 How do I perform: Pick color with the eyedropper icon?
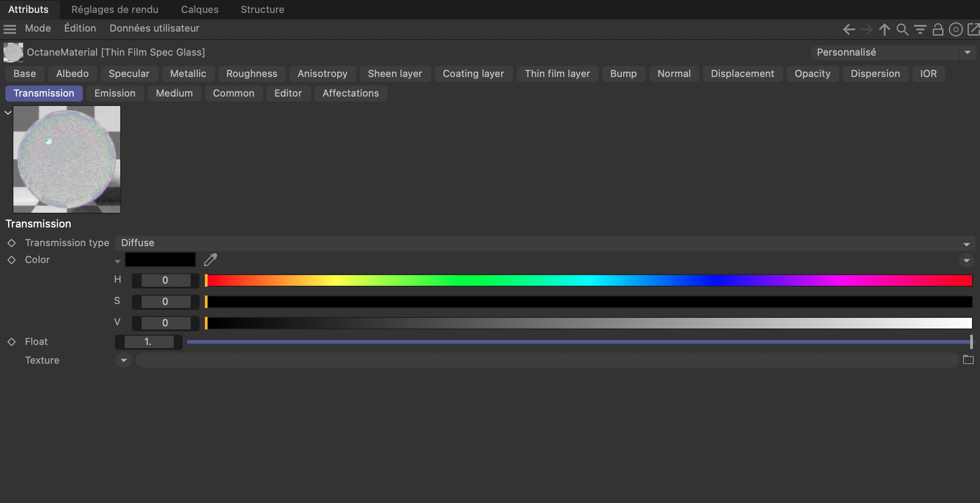coord(210,260)
